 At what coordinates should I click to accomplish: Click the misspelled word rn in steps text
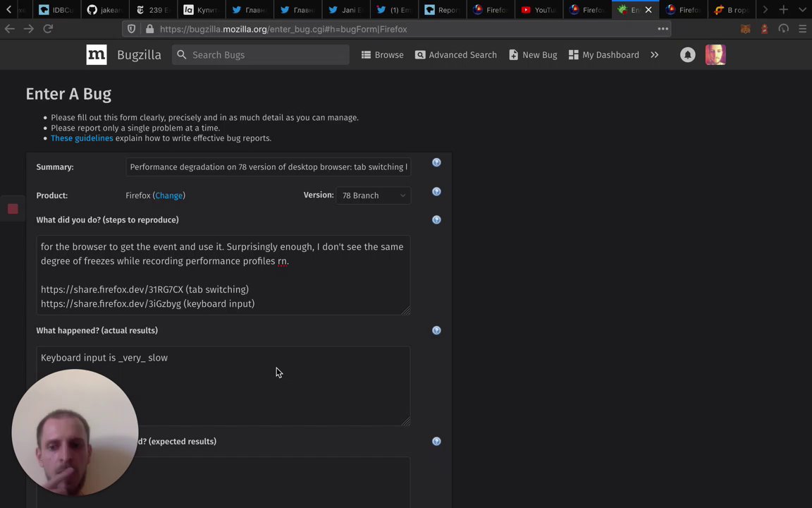tap(282, 261)
